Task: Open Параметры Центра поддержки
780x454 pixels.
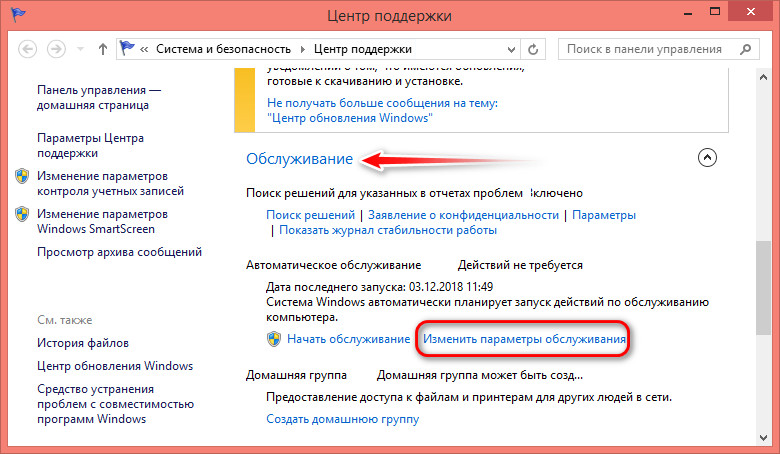Action: (x=91, y=145)
